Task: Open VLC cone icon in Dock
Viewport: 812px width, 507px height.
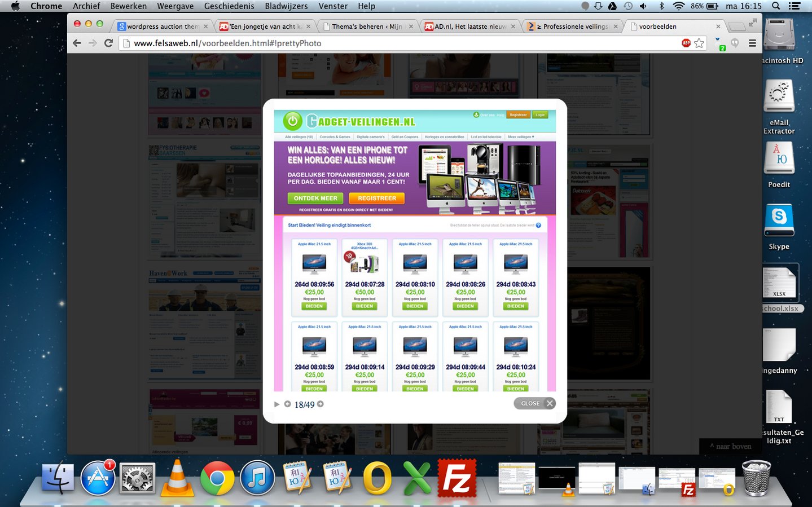Action: coord(177,478)
